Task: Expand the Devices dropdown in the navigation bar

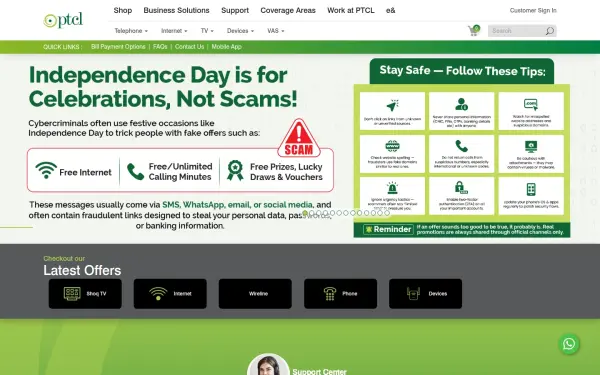Action: pyautogui.click(x=240, y=31)
